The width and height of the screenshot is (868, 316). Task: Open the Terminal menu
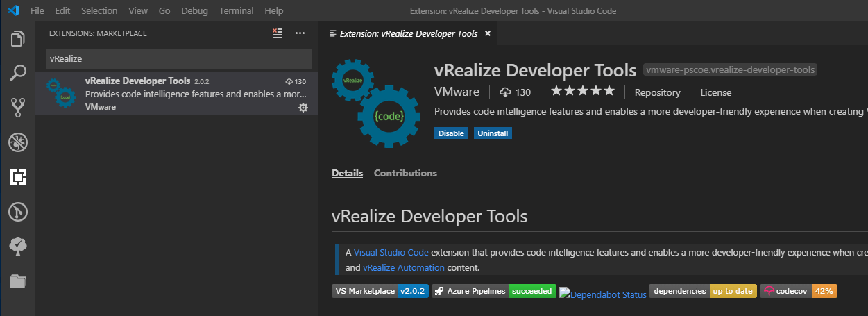(236, 11)
